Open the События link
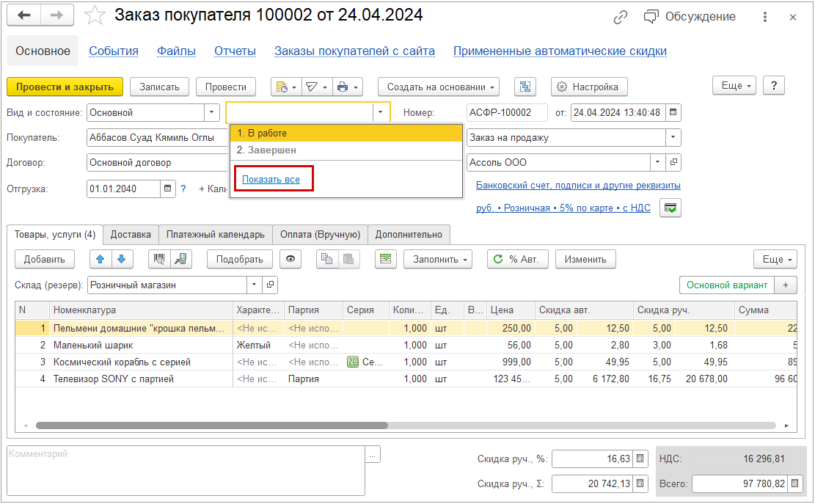The width and height of the screenshot is (815, 504). (x=113, y=51)
